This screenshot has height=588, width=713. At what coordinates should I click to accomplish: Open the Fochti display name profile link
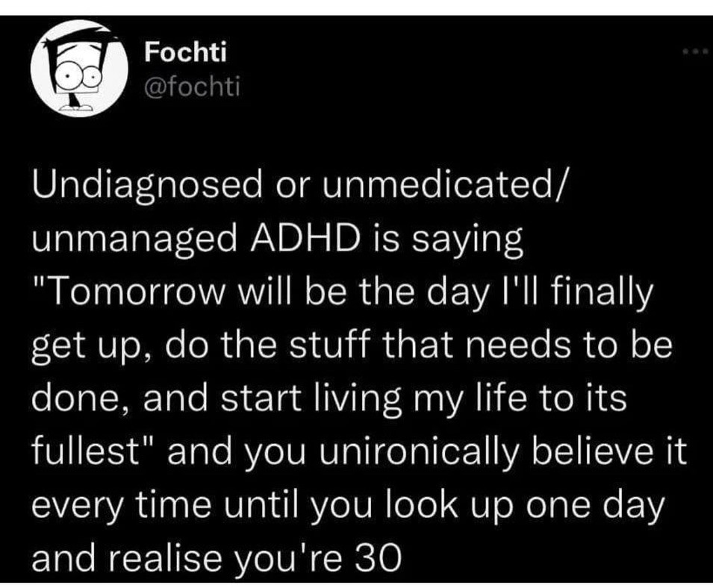click(x=184, y=52)
